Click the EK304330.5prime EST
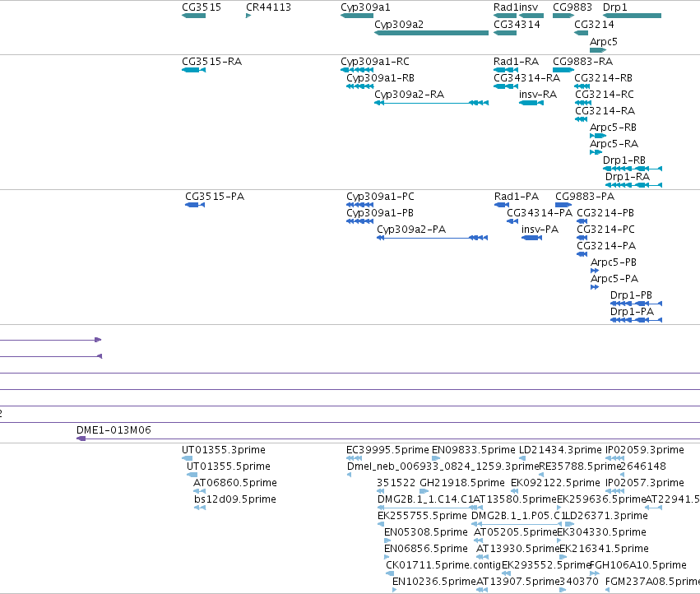 click(602, 532)
